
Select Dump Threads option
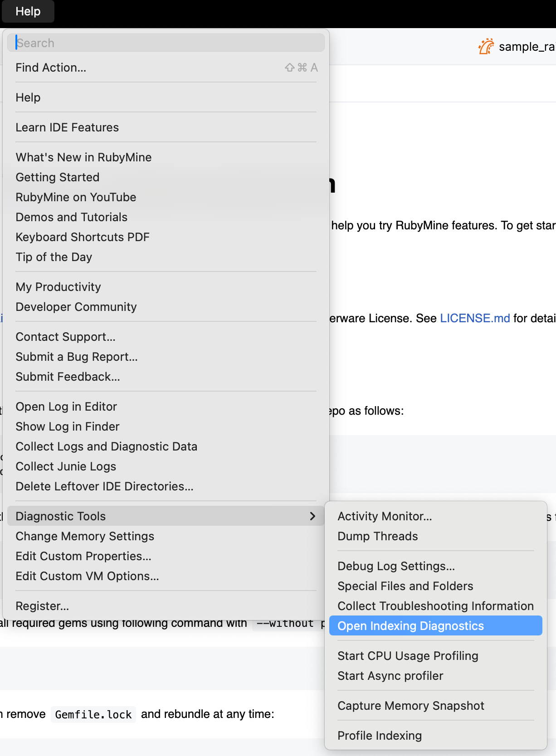377,536
